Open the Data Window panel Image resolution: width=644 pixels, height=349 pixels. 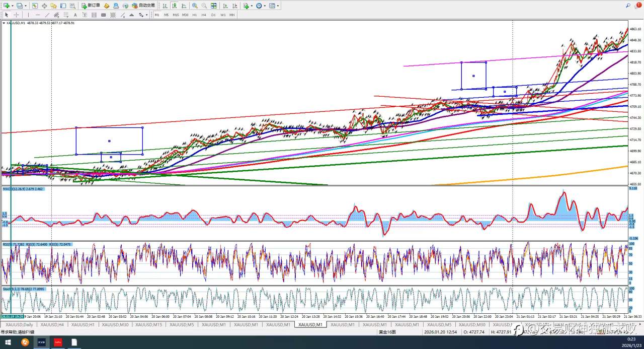(x=44, y=6)
